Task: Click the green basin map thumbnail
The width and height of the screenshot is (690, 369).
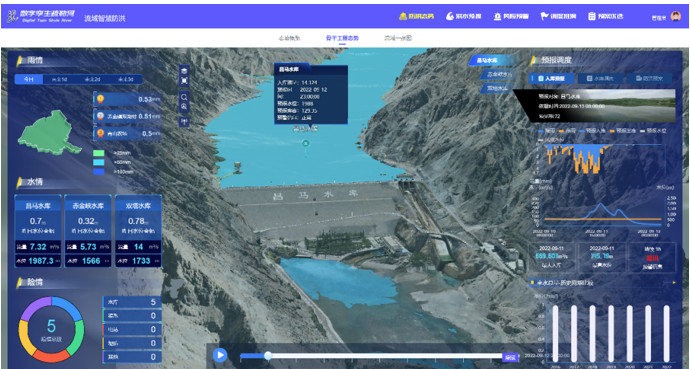Action: tap(49, 132)
